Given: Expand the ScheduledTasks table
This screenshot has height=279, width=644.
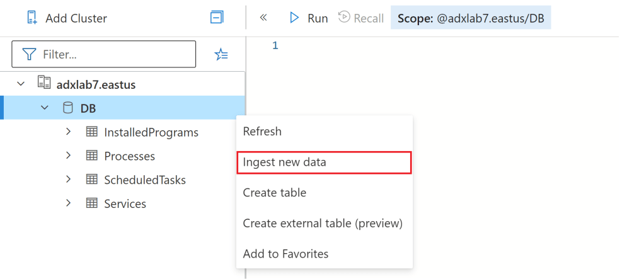Looking at the screenshot, I should [x=69, y=179].
